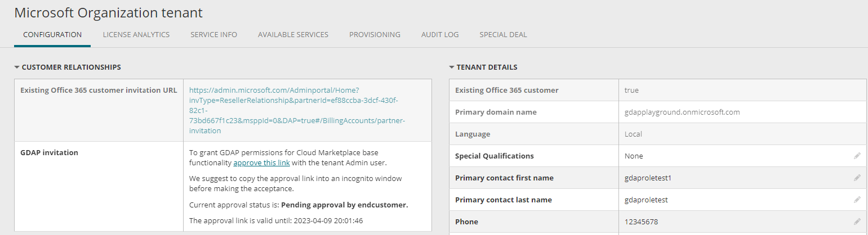
Task: Click the Microsoft Organization tenant heading
Action: click(108, 13)
